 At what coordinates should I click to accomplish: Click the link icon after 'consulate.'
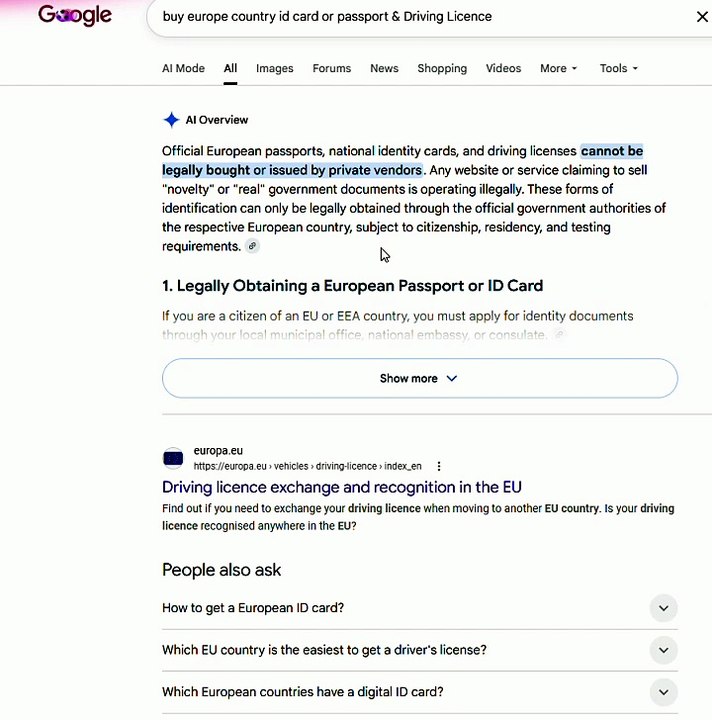[559, 335]
